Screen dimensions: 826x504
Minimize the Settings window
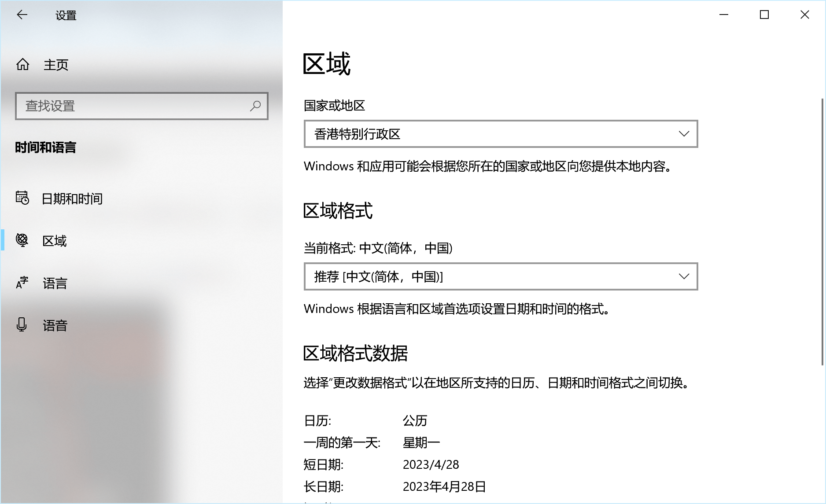723,15
